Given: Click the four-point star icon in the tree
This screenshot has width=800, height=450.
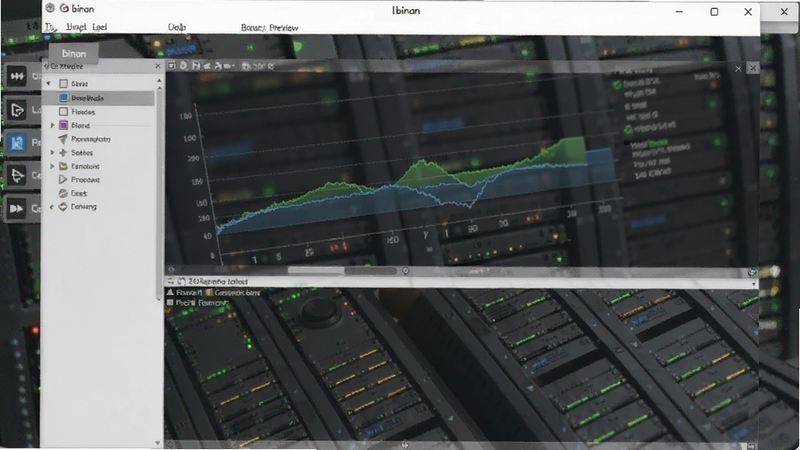Looking at the screenshot, I should [x=63, y=153].
